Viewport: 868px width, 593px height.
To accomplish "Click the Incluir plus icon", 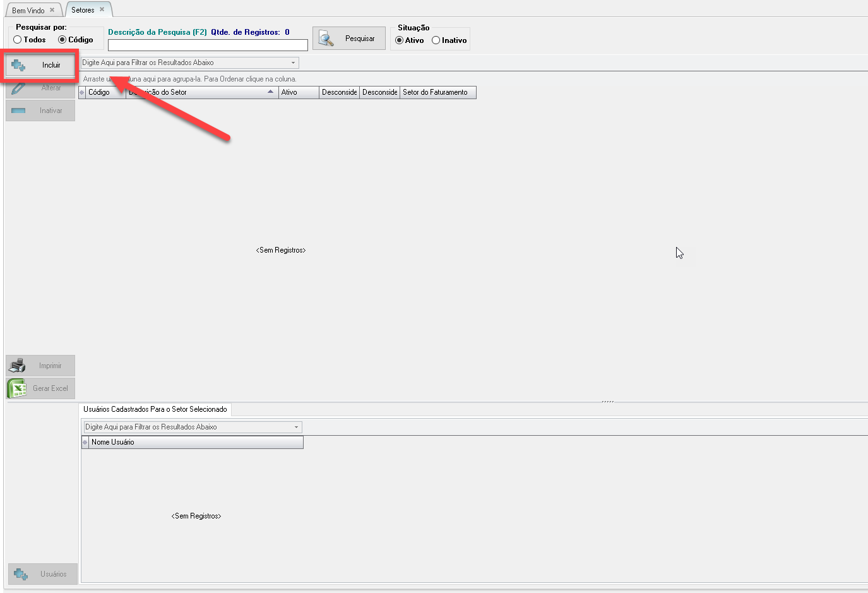I will (18, 65).
